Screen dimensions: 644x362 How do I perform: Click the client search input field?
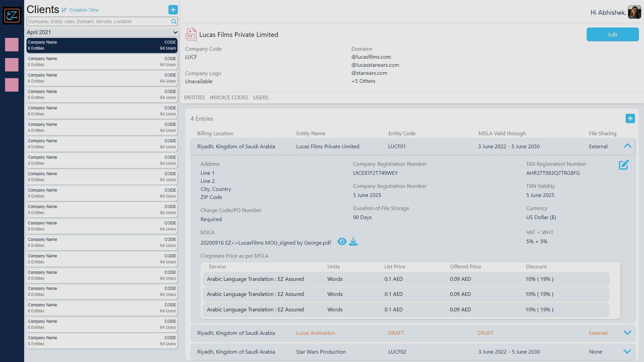97,21
